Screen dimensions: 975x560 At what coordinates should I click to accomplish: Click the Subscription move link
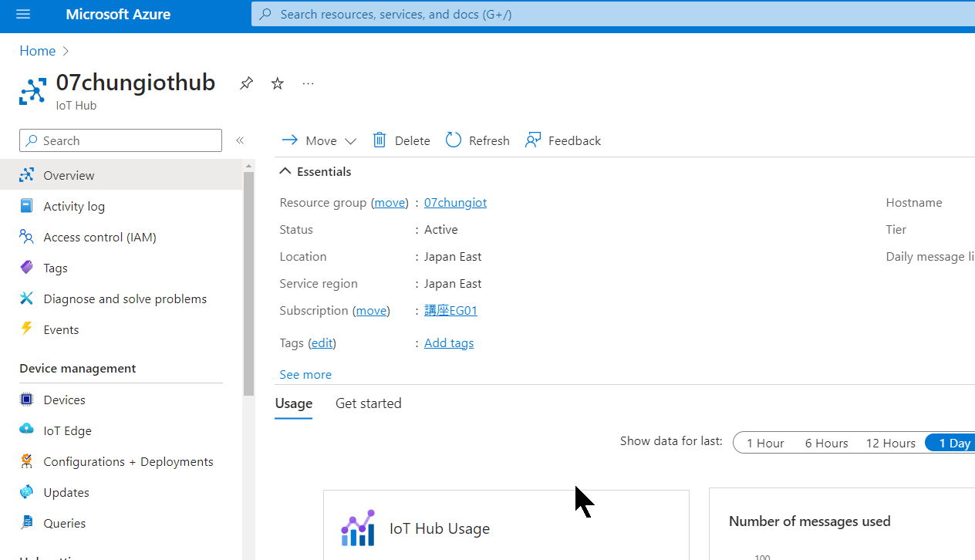point(371,311)
